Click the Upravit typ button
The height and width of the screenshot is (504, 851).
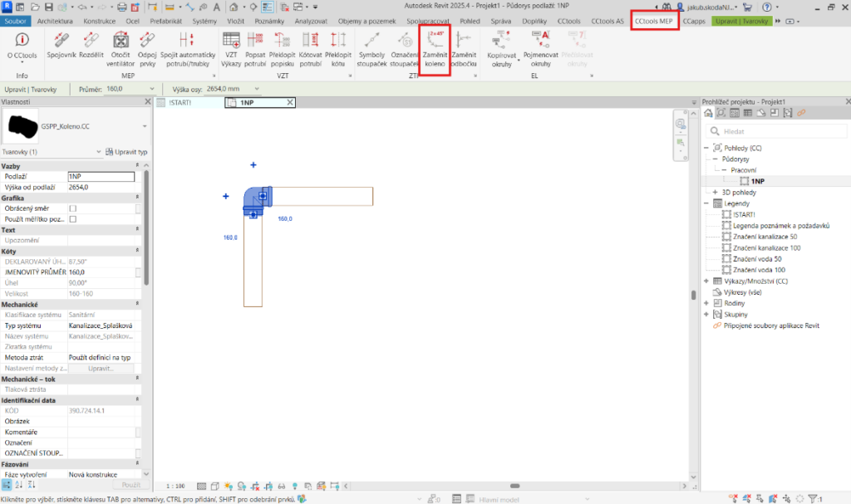[x=126, y=152]
